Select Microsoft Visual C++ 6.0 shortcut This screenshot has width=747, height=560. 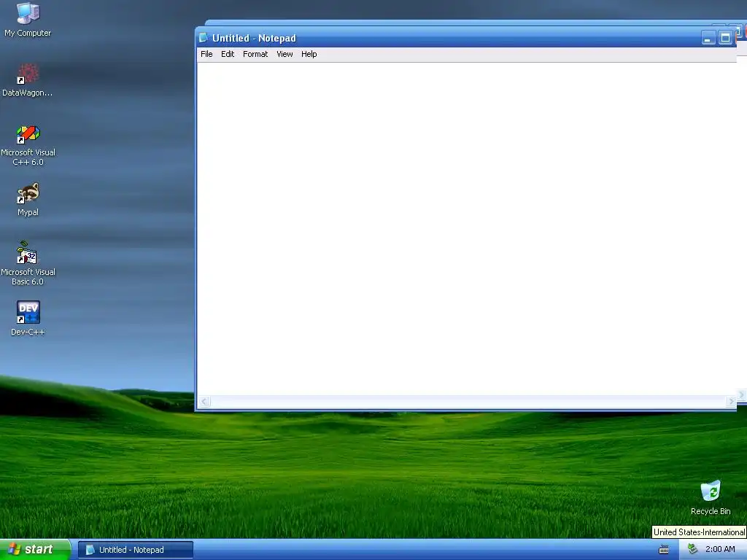point(28,145)
